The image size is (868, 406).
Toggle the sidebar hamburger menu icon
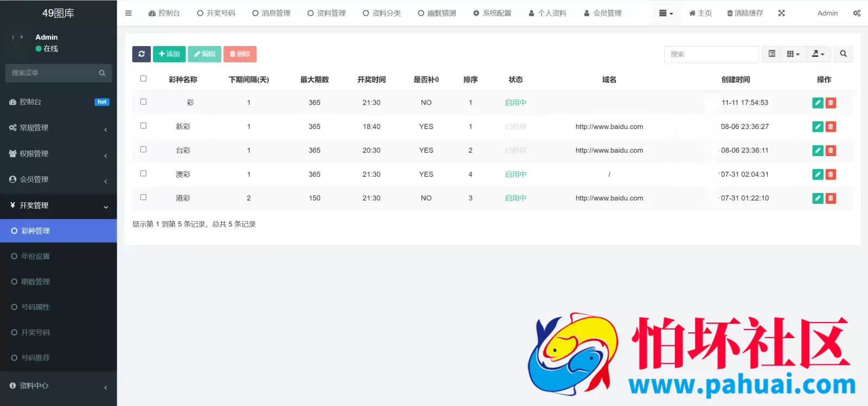[129, 13]
